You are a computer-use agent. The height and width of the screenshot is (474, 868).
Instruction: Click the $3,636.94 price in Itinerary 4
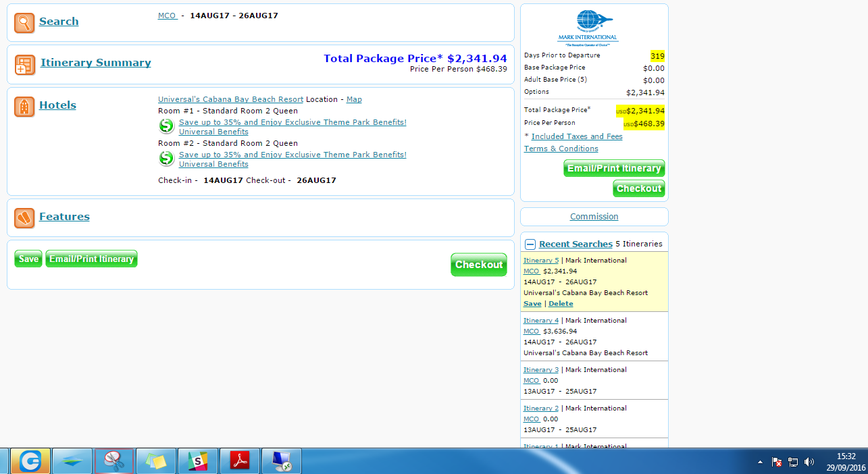pos(560,331)
